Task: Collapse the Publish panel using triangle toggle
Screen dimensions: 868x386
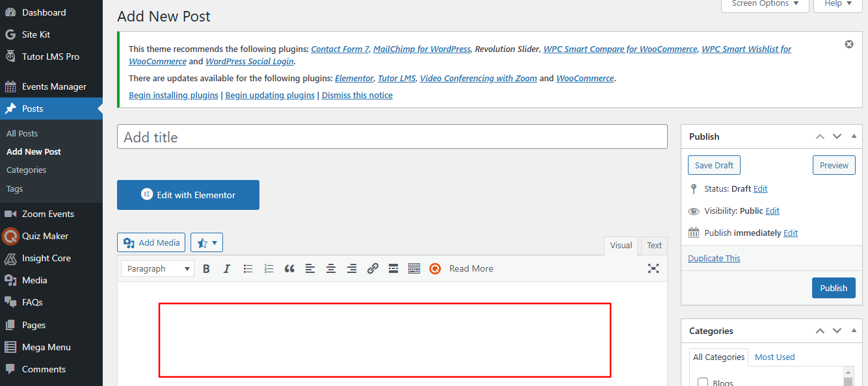Action: (x=854, y=136)
